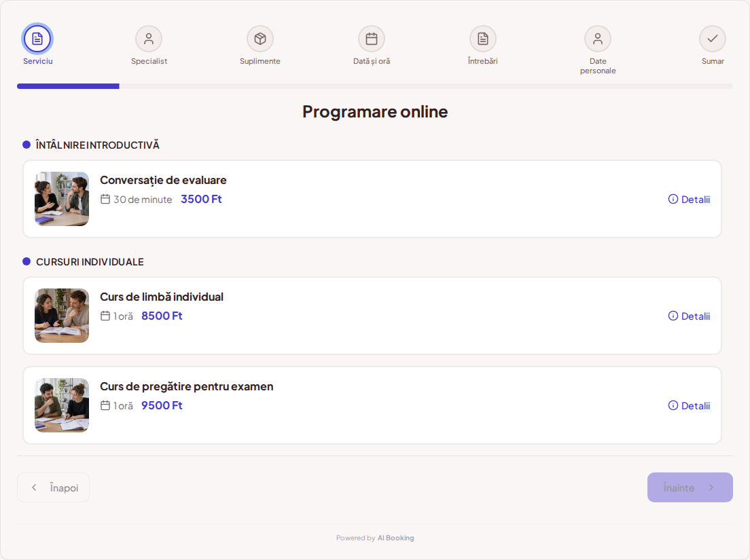Go to the Date personale step label

click(598, 66)
